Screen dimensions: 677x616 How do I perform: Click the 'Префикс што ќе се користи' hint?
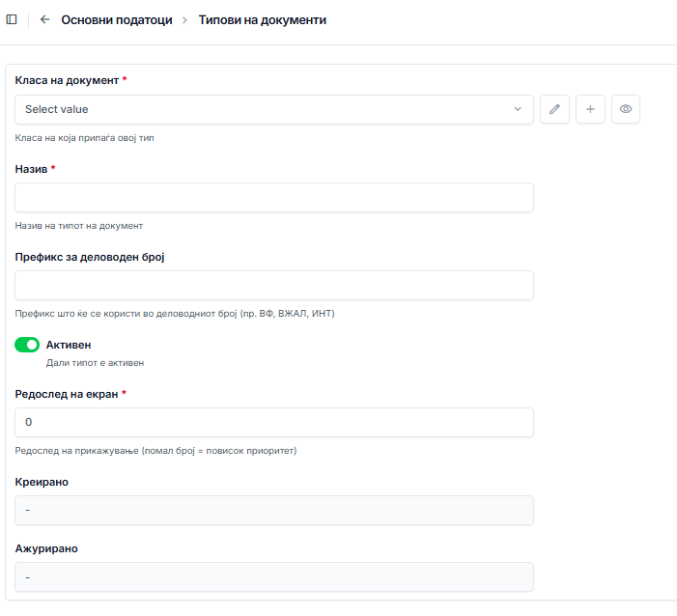[x=175, y=314]
